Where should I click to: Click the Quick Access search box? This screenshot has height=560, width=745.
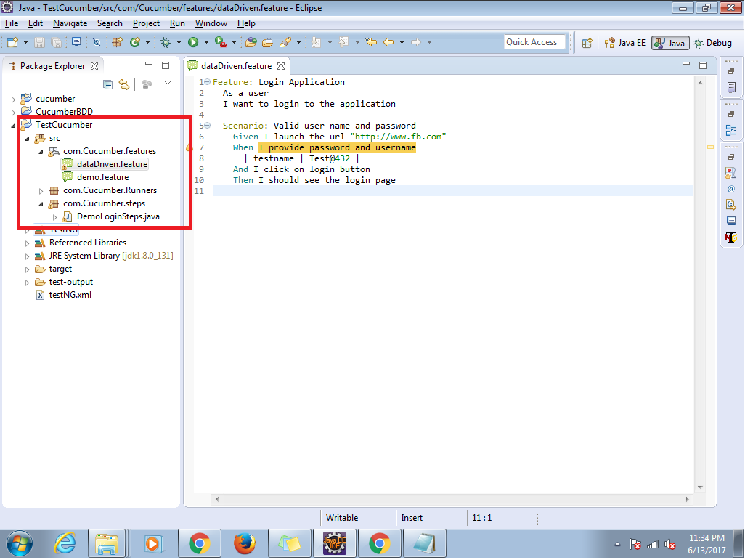(x=534, y=41)
